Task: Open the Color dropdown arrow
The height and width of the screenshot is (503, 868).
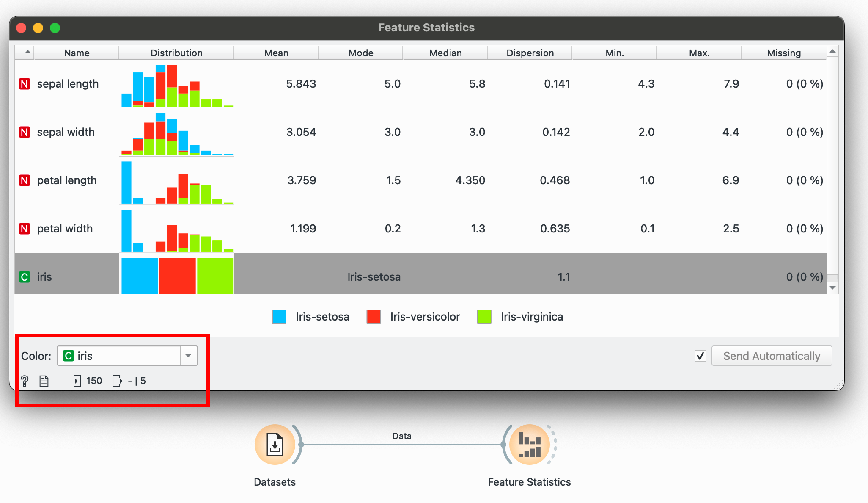Action: pyautogui.click(x=189, y=356)
